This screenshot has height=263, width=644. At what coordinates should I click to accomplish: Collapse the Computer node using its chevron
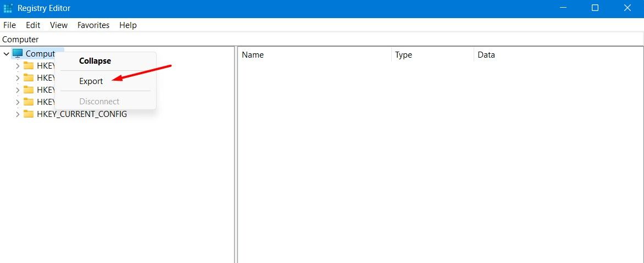tap(7, 54)
